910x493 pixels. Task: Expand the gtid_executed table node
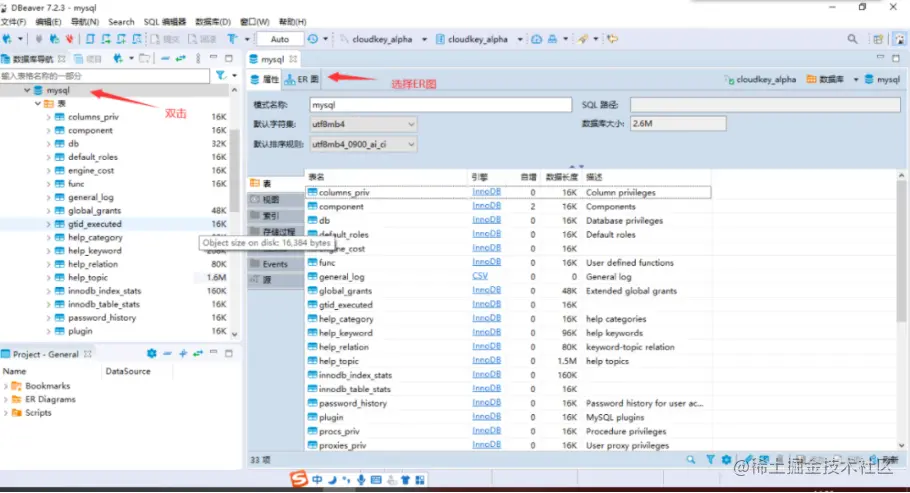pyautogui.click(x=48, y=224)
